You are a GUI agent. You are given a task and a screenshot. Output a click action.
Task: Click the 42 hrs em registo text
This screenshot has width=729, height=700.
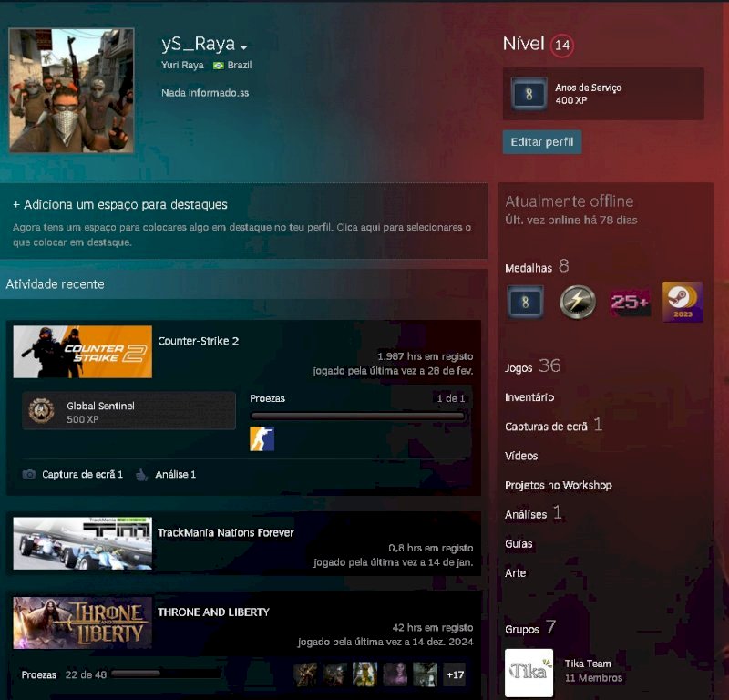pos(432,628)
